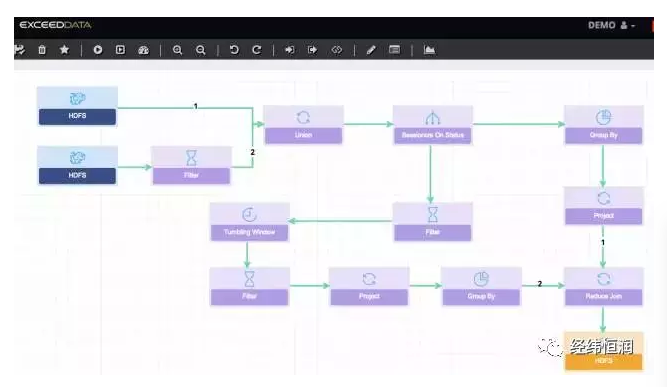
Task: Select the top-left HDFS source node
Action: (x=77, y=106)
